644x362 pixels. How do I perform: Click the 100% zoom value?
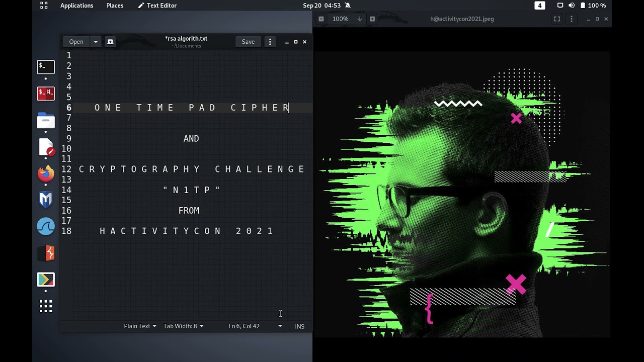(x=340, y=19)
